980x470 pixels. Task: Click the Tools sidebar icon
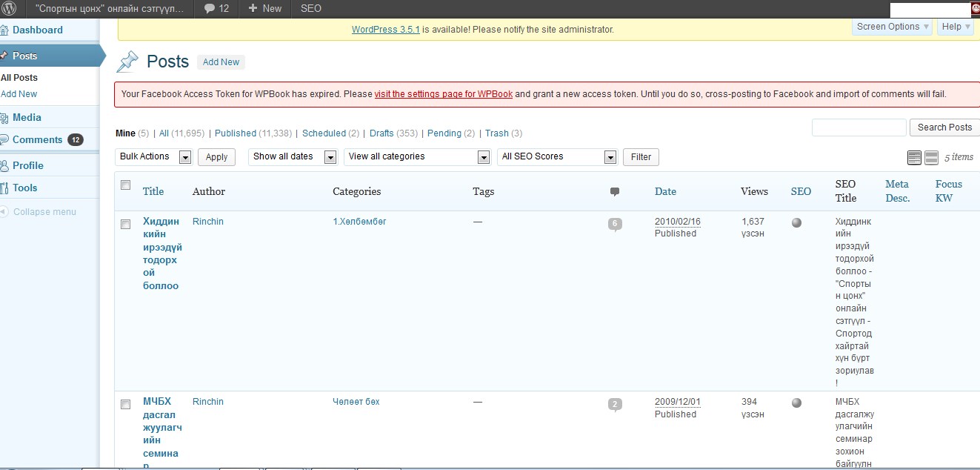point(4,188)
